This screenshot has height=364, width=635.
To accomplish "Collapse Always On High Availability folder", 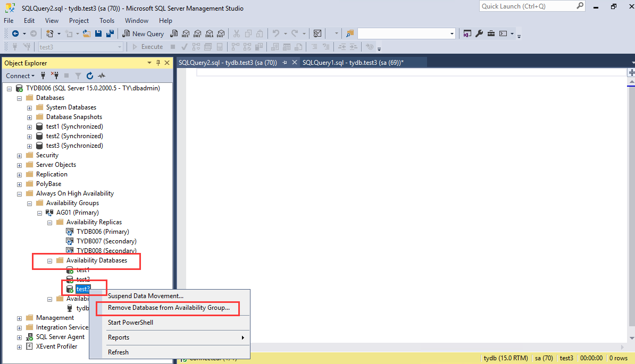I will pyautogui.click(x=20, y=194).
